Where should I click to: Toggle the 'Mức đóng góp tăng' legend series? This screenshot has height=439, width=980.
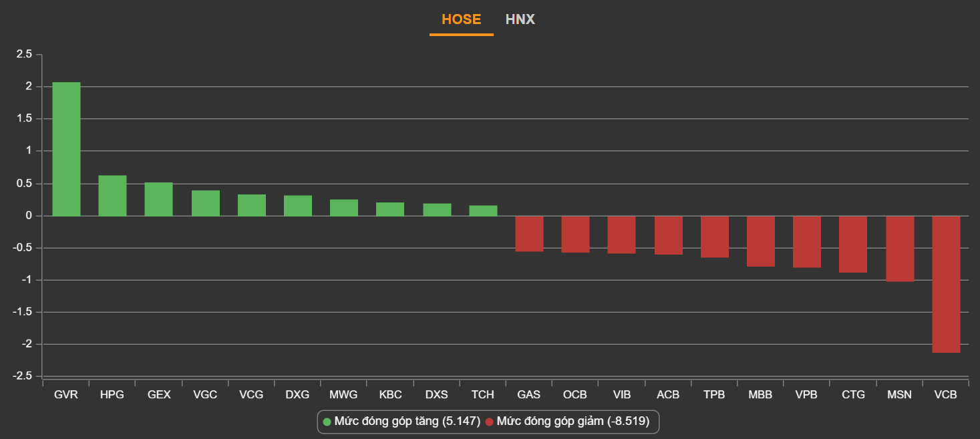tap(407, 422)
